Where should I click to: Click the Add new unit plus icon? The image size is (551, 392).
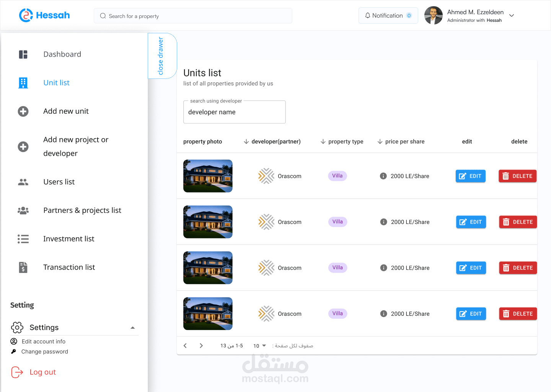[x=23, y=111]
